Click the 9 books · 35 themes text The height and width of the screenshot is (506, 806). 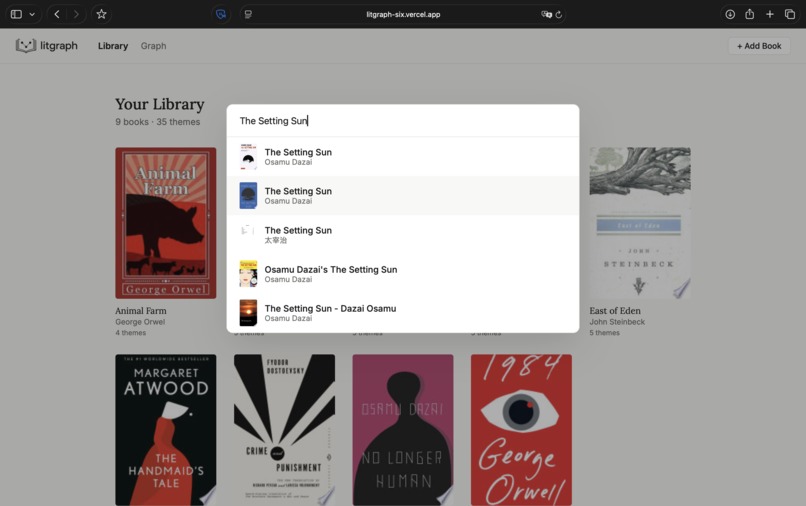157,122
